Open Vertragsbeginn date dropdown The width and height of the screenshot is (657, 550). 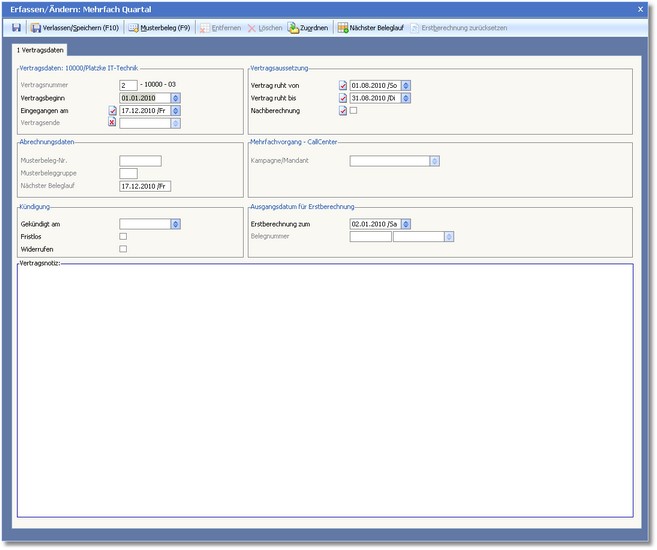[175, 98]
